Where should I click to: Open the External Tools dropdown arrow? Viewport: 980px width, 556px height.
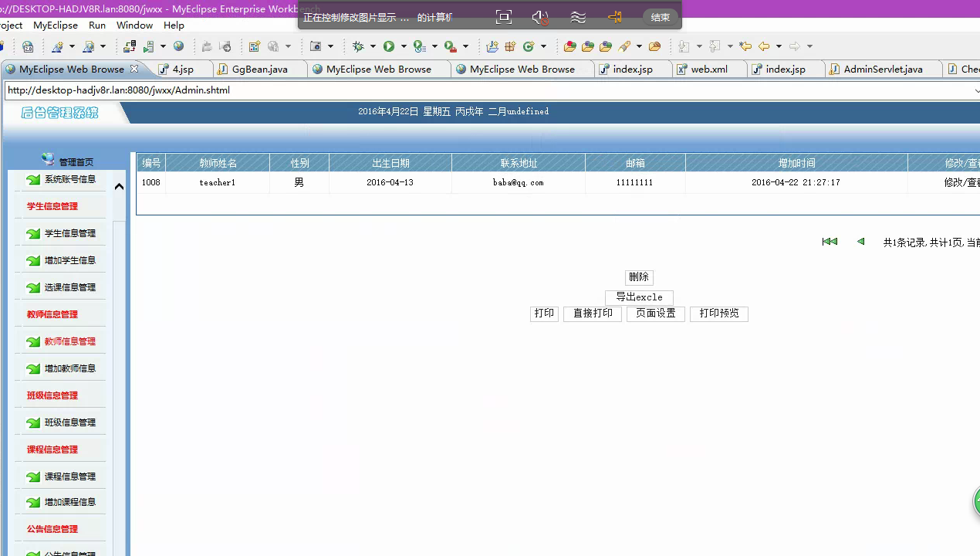[x=465, y=46]
